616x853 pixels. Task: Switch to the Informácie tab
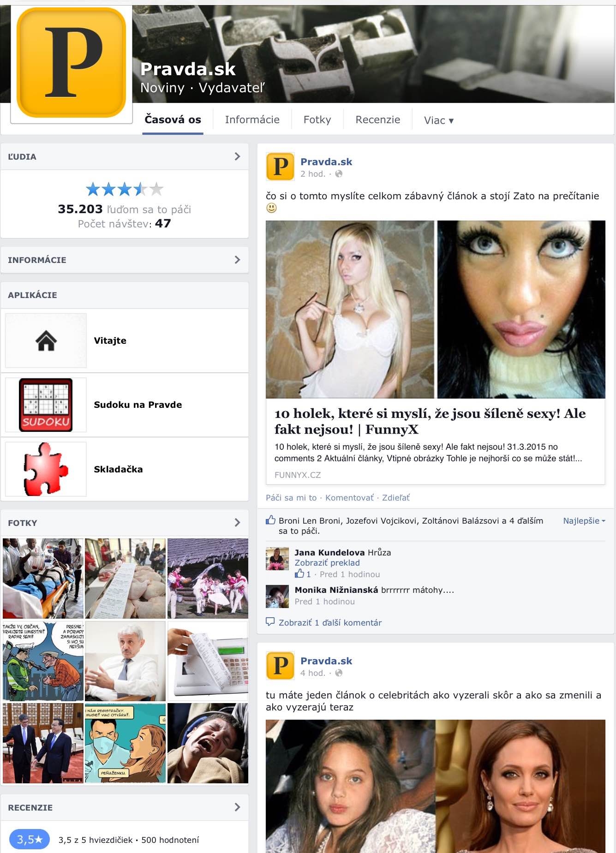click(252, 120)
